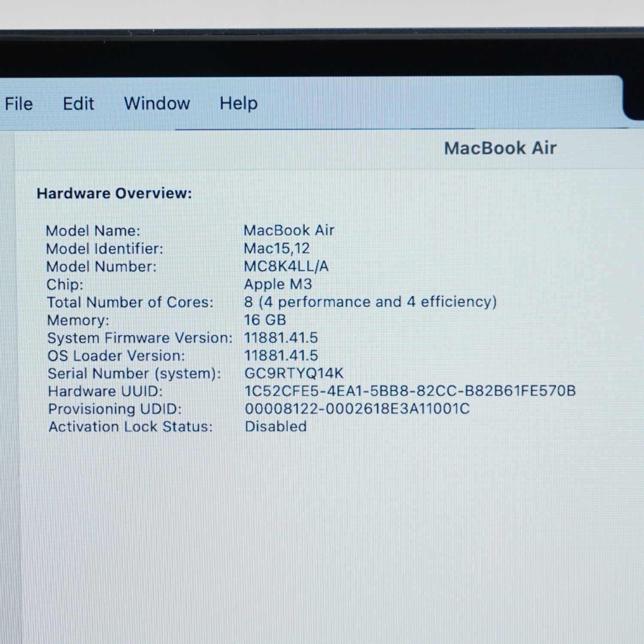Select the Total Number of Cores label
This screenshot has height=644, width=644.
[130, 302]
